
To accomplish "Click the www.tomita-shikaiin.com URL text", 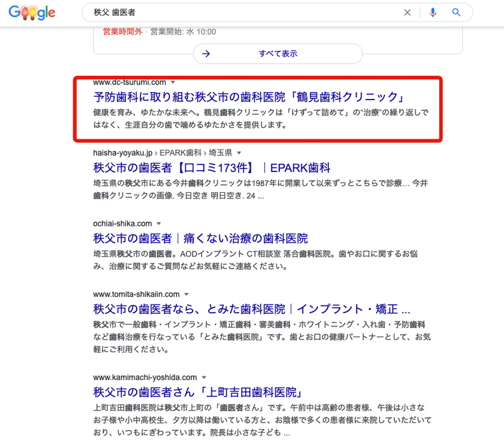I will pyautogui.click(x=136, y=294).
